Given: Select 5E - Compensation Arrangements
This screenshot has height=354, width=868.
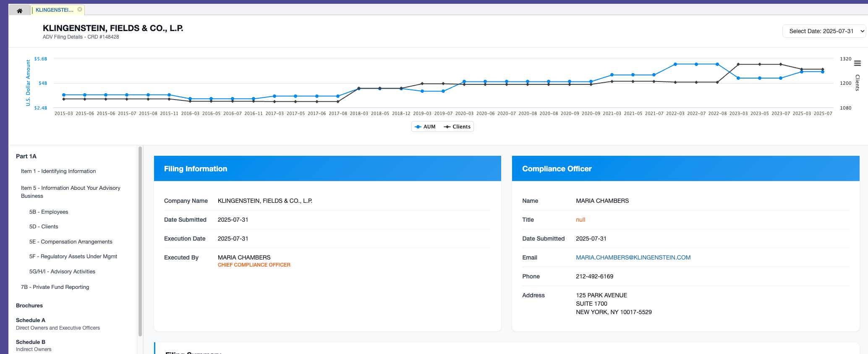Looking at the screenshot, I should tap(71, 242).
